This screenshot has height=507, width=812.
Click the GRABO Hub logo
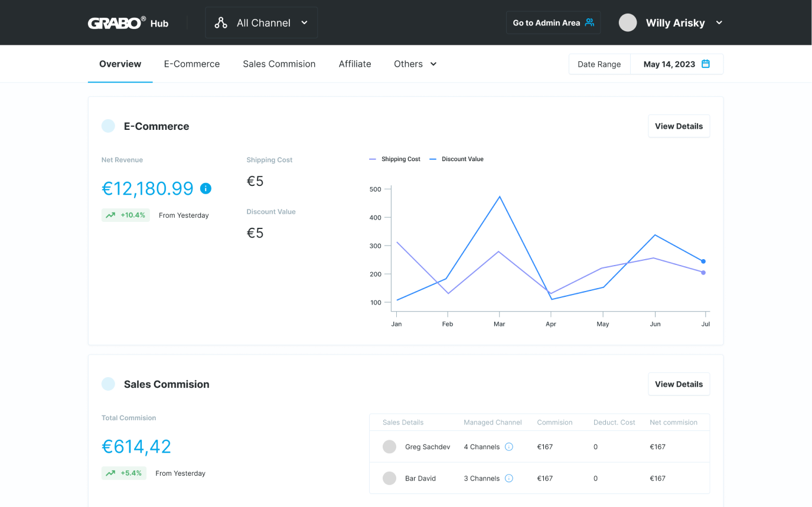[x=128, y=23]
